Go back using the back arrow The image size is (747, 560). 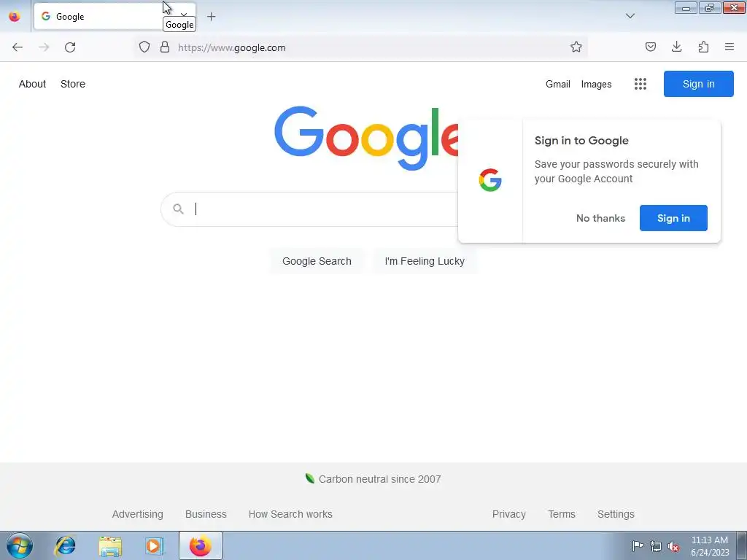click(18, 47)
